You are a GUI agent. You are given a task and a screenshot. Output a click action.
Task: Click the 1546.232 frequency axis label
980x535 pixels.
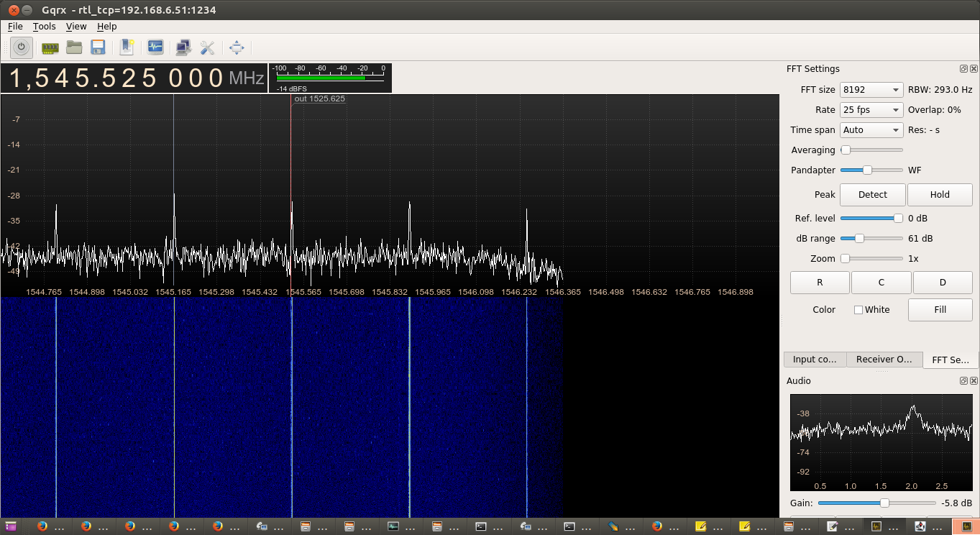pyautogui.click(x=519, y=292)
